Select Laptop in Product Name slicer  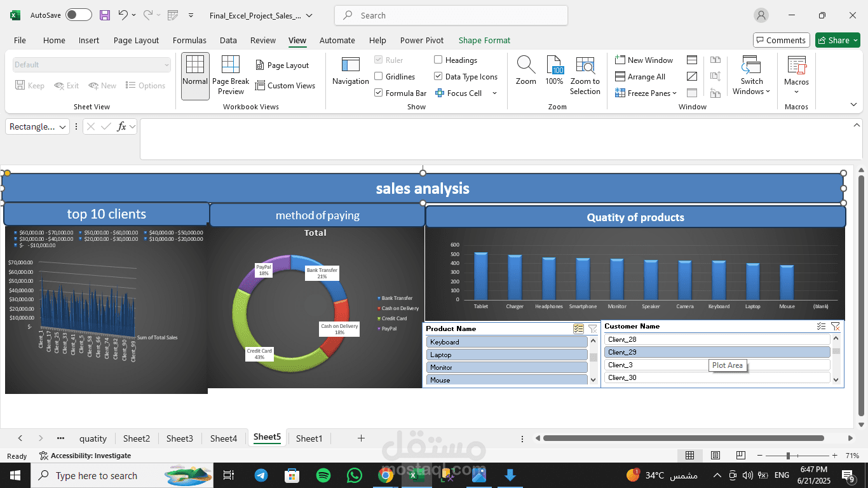tap(507, 355)
